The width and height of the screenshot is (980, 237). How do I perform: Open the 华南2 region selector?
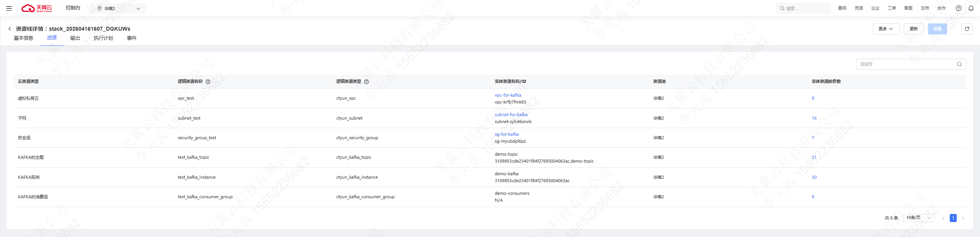(x=119, y=8)
